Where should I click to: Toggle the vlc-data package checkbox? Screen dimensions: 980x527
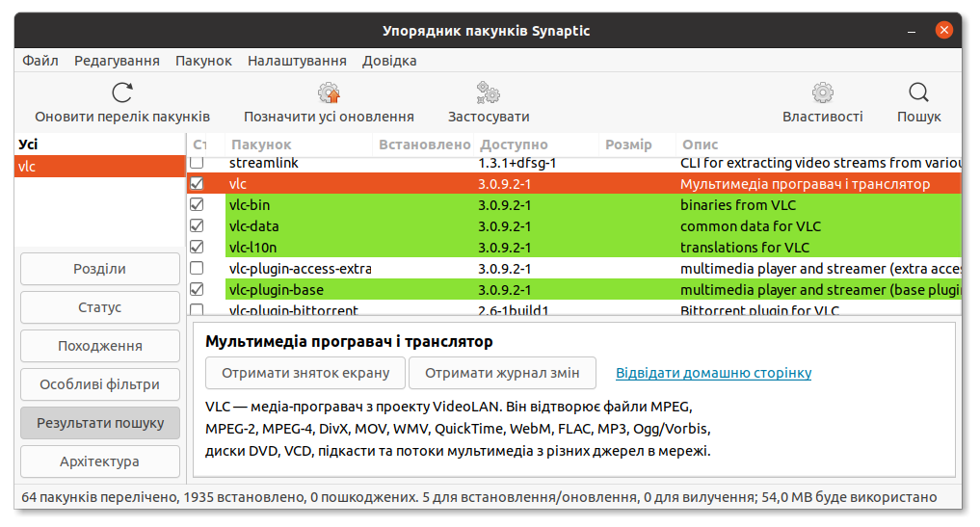coord(197,226)
